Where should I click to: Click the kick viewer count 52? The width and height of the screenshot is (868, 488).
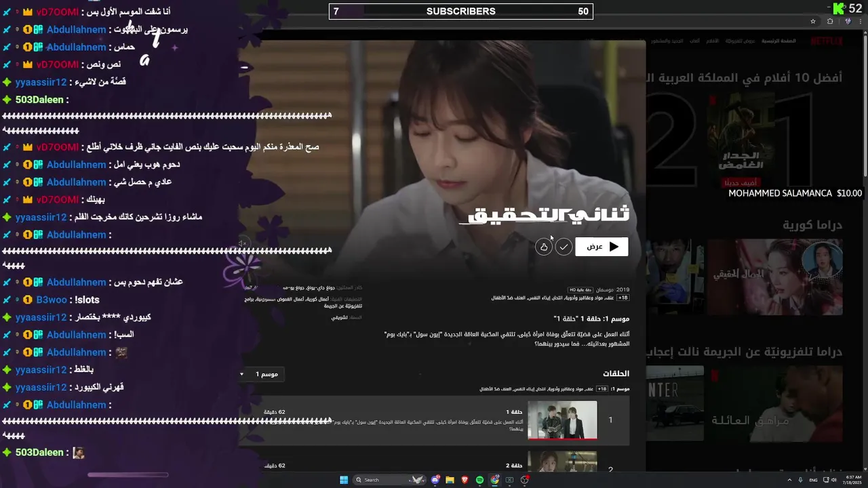[855, 8]
